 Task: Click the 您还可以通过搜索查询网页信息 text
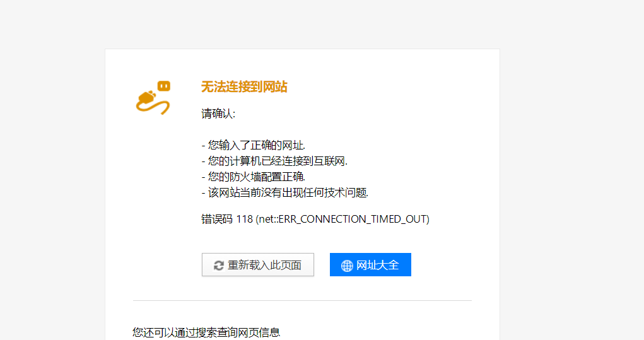(206, 332)
